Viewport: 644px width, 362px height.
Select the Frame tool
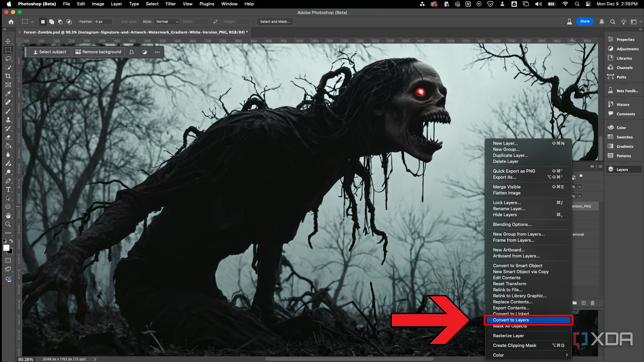8,85
